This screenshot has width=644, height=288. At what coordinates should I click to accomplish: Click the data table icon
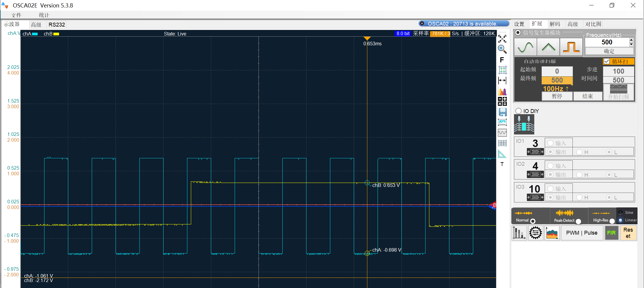click(x=502, y=143)
